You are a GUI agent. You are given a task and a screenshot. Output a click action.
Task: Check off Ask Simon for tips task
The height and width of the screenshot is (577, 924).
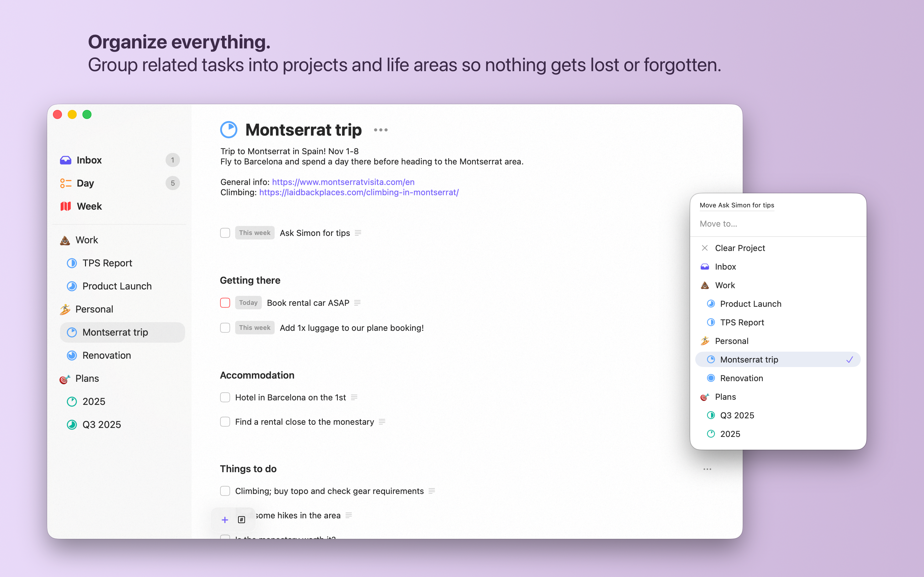pyautogui.click(x=225, y=233)
